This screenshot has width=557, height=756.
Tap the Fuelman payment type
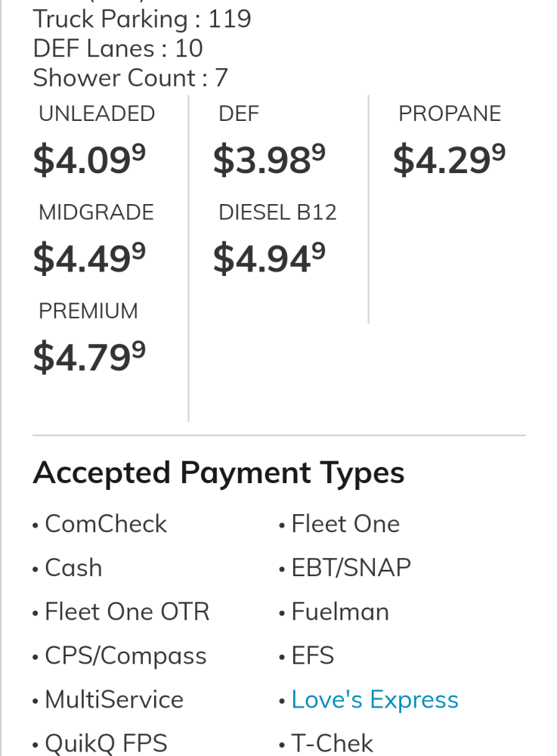pos(340,612)
